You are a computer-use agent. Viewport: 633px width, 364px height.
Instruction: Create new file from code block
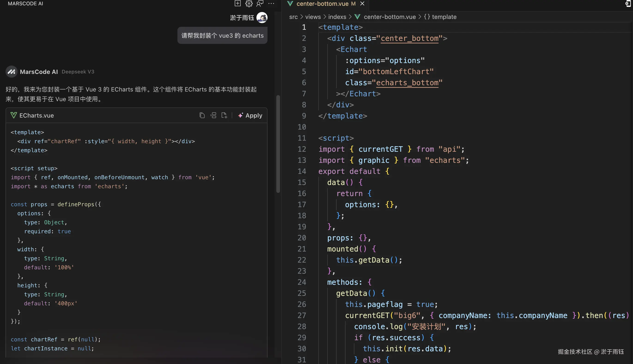tap(224, 115)
